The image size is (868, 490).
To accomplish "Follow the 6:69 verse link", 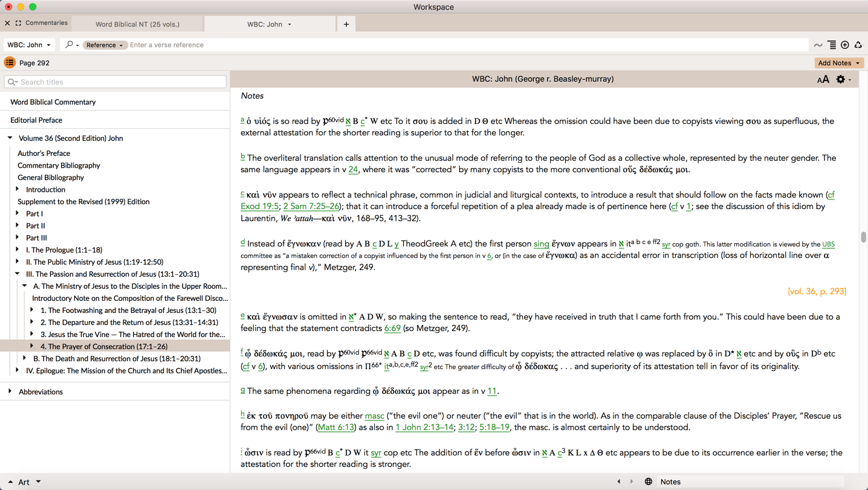I will (392, 329).
